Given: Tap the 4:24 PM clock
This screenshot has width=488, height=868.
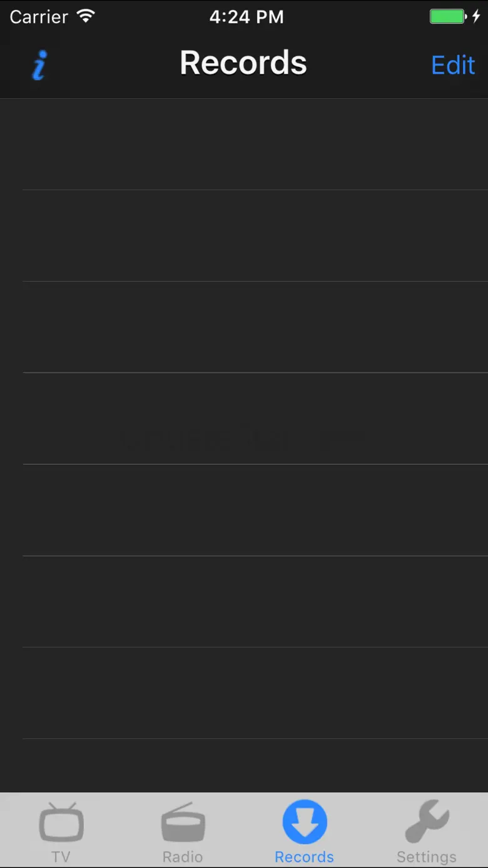Looking at the screenshot, I should tap(247, 17).
